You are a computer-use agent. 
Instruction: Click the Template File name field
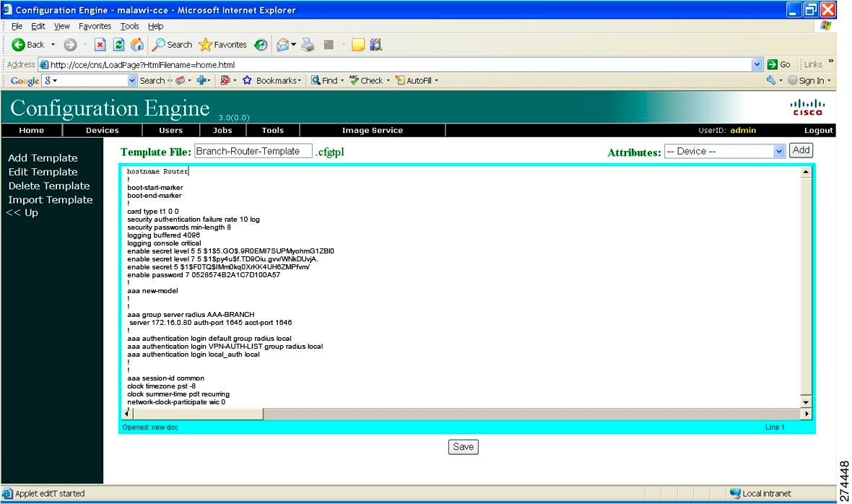[253, 151]
